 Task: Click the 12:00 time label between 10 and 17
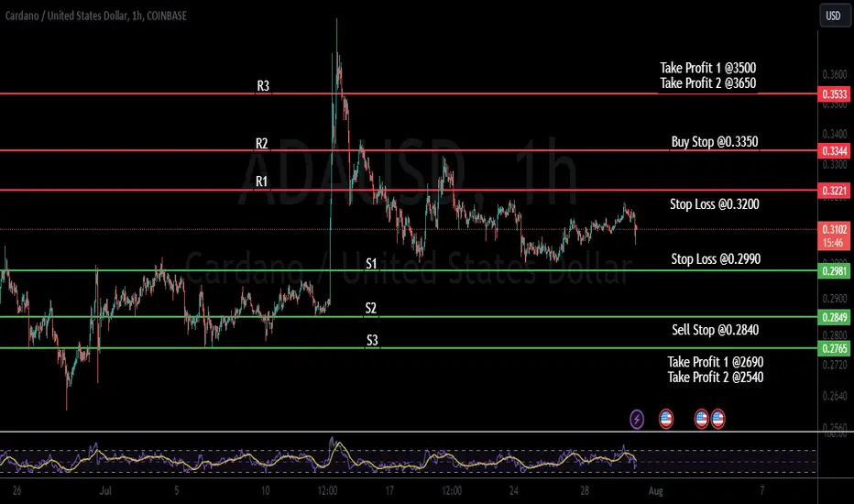[x=327, y=491]
